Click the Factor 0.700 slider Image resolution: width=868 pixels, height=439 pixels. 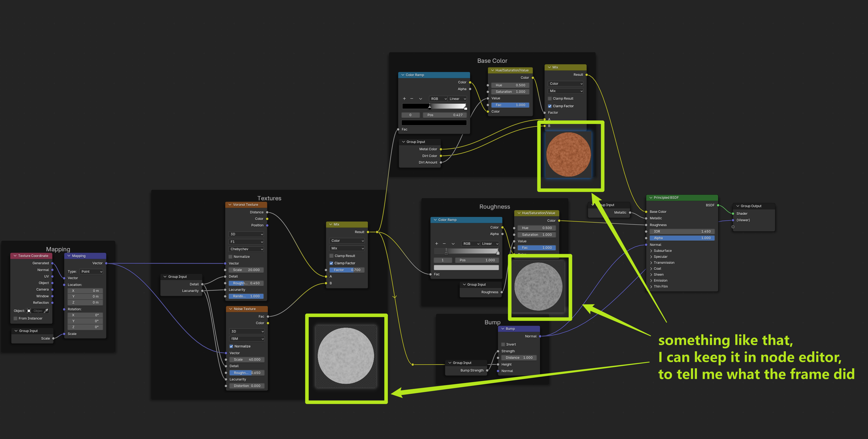coord(347,270)
